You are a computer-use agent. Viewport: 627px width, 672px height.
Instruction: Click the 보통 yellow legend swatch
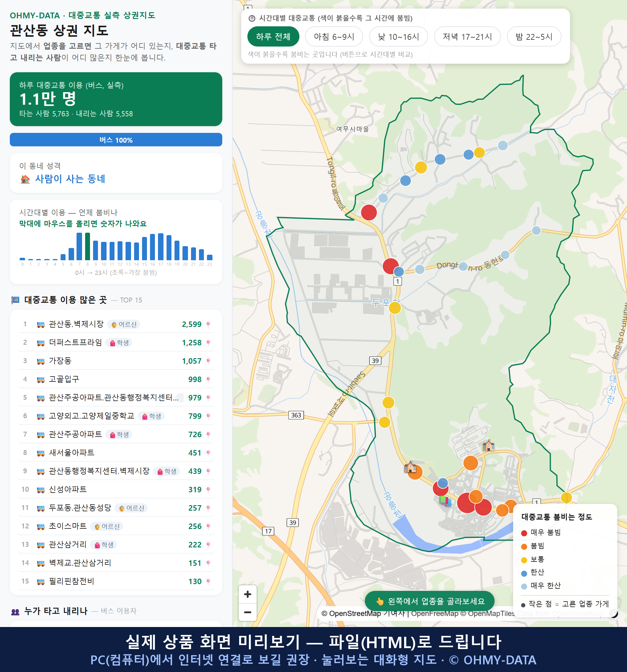tap(524, 560)
